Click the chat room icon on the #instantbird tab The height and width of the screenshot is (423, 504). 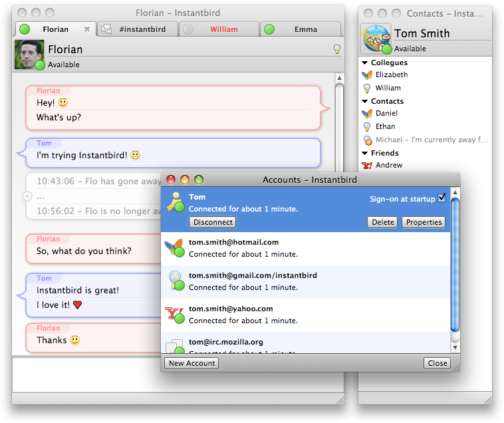[x=106, y=29]
